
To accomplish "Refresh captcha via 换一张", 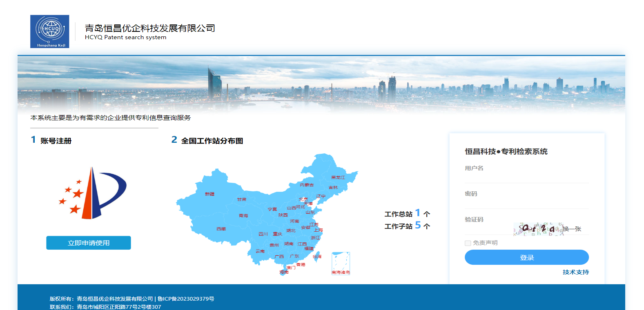I will point(572,229).
